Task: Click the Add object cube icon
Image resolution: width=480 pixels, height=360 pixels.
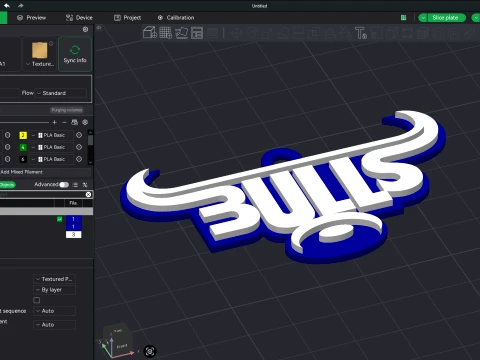Action: pos(150,33)
